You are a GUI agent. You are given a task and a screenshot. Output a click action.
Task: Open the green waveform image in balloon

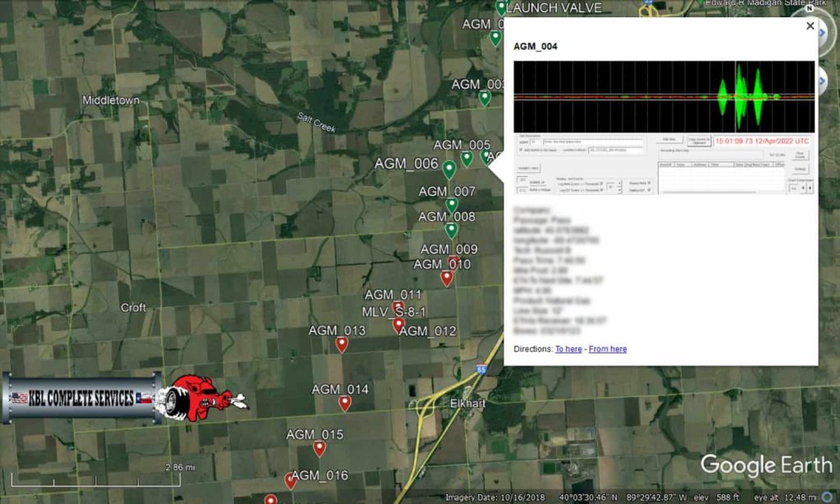tap(664, 97)
